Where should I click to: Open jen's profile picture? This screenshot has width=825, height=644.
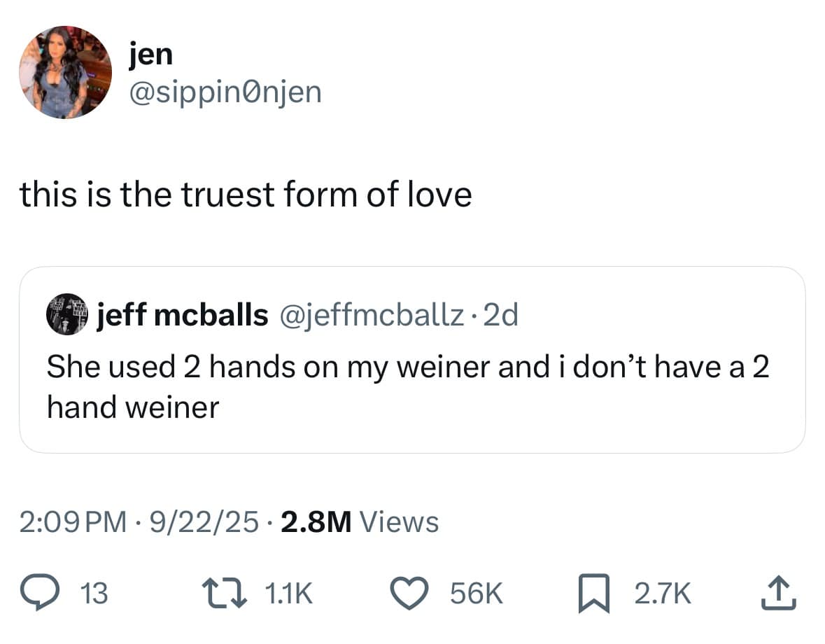click(x=64, y=72)
